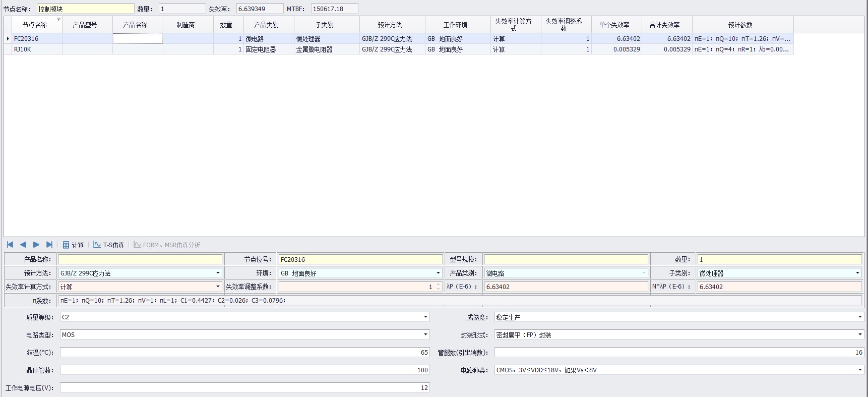Expand the 电路种类 combo box
Screen dimensions: 868x397
click(859, 370)
